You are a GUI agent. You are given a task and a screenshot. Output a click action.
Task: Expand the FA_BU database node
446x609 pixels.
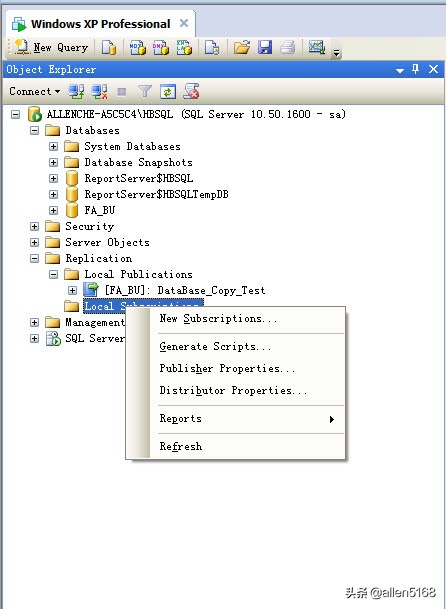[x=54, y=210]
